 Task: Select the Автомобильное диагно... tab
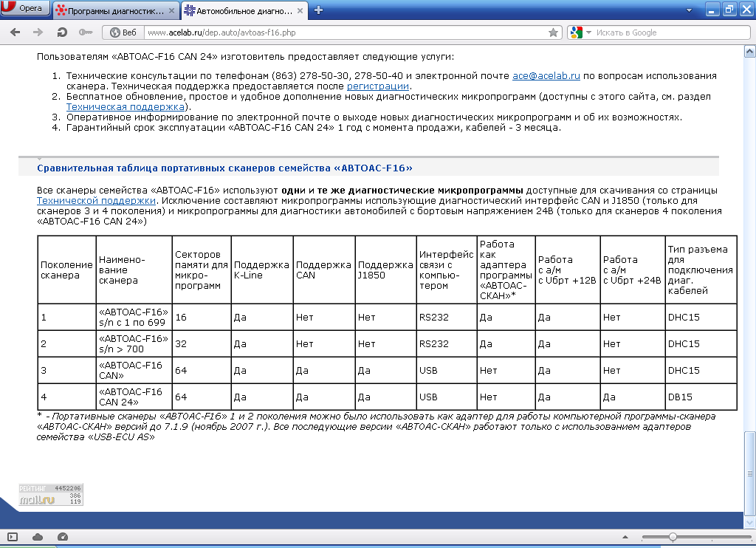(x=244, y=10)
